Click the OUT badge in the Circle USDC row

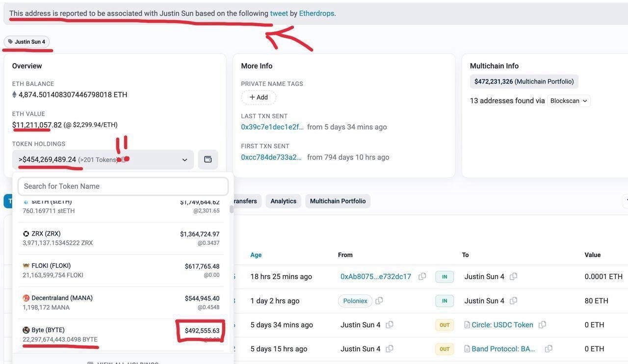point(445,325)
